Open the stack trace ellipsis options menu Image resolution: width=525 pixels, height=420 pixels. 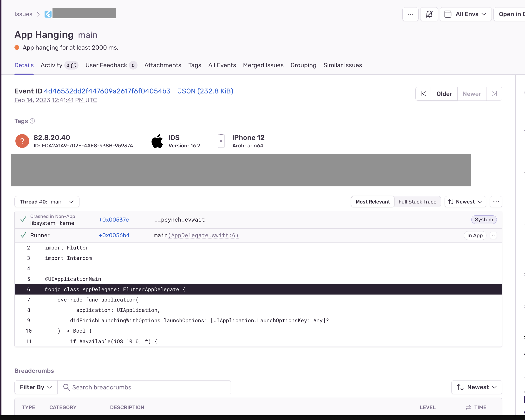pos(496,202)
